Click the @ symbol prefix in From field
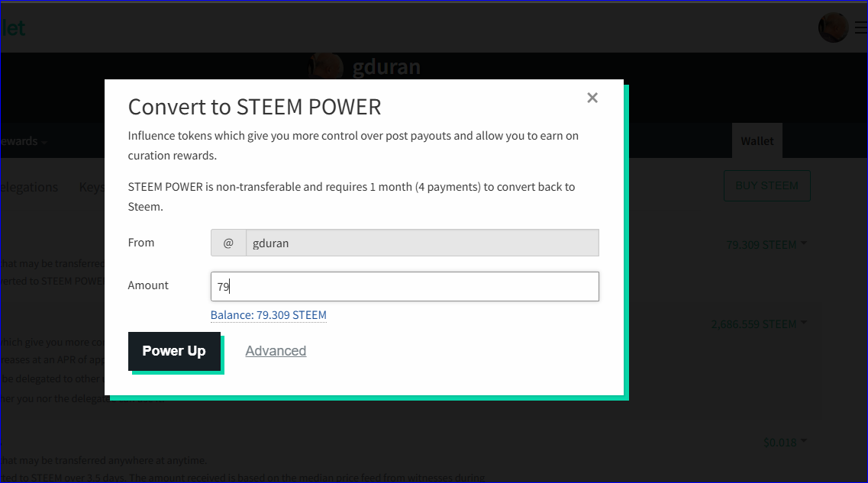 (228, 243)
